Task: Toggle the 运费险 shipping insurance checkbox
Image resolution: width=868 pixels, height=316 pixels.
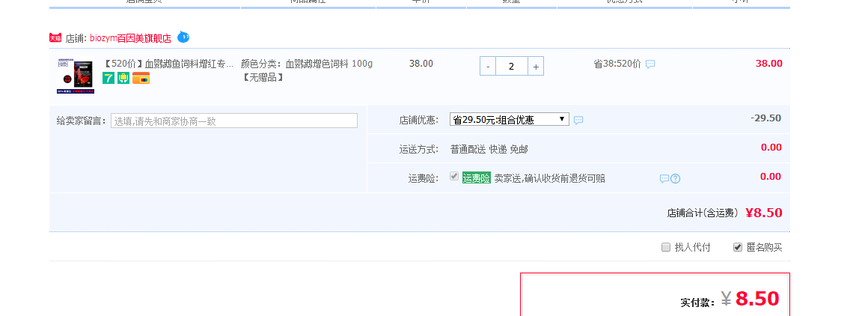Action: pos(454,177)
